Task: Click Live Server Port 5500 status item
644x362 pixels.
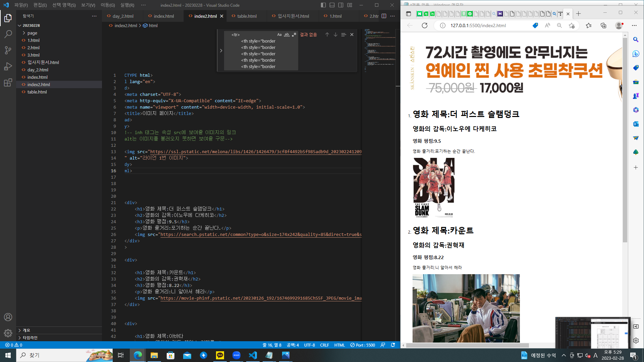Action: (363, 345)
